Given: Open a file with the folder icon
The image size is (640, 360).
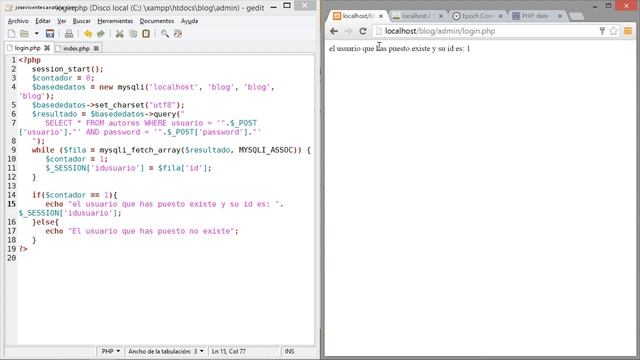Looking at the screenshot, I should coord(24,34).
